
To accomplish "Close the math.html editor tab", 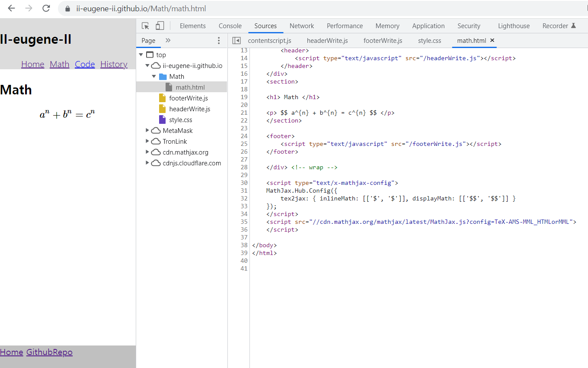I will tap(492, 40).
